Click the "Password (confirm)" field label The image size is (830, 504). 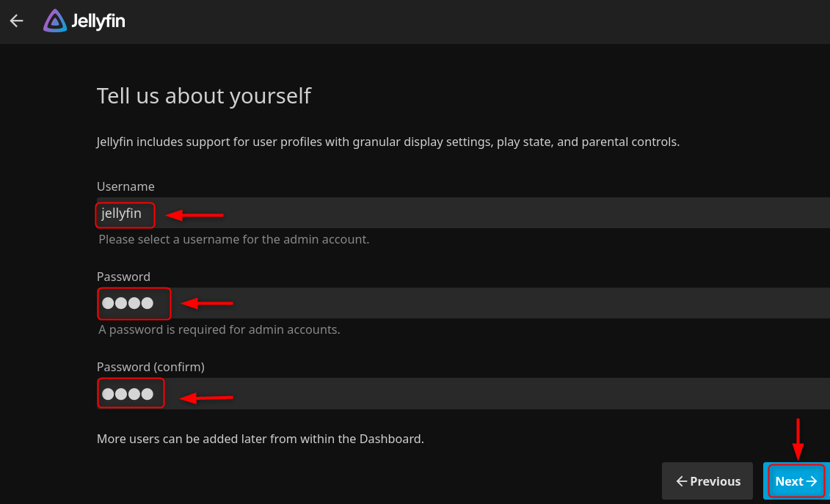pyautogui.click(x=150, y=367)
